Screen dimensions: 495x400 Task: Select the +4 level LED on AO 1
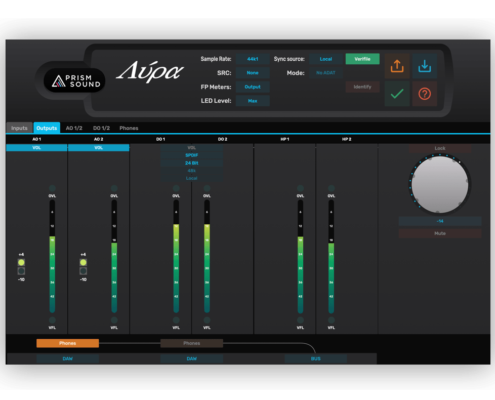[21, 263]
